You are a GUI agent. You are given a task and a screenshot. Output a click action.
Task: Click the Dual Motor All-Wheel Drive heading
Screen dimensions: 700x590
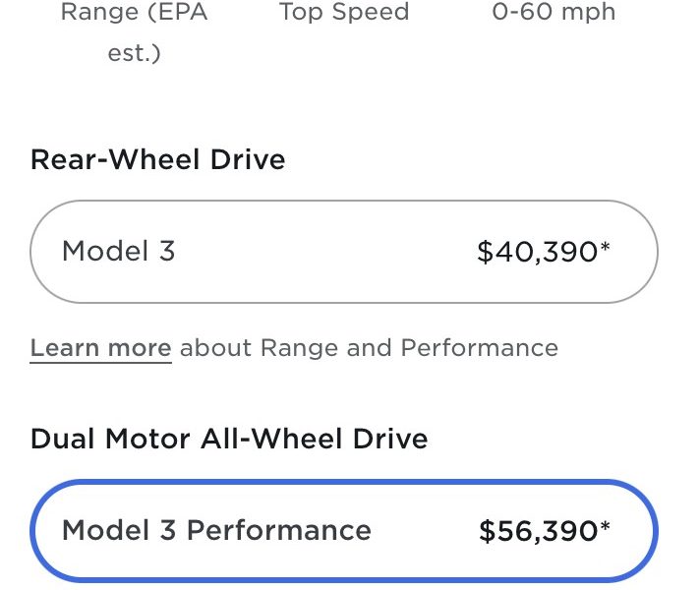click(x=229, y=439)
